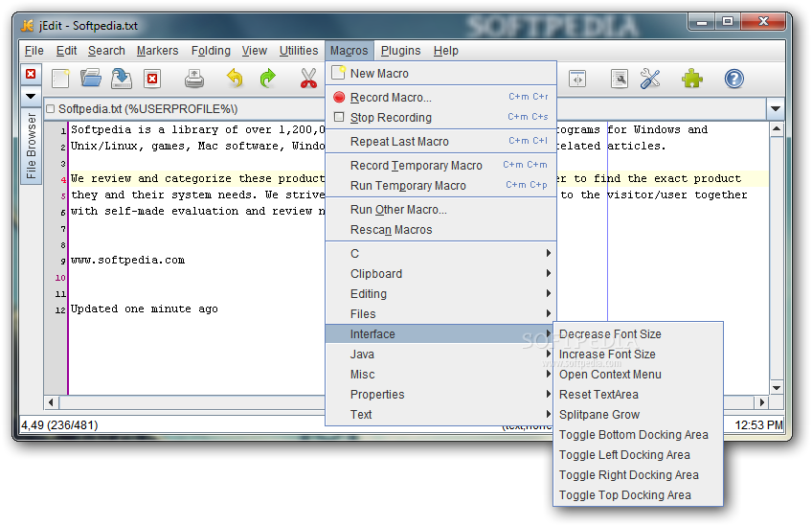Expand the Text macros submenu
The width and height of the screenshot is (812, 526).
tap(441, 415)
